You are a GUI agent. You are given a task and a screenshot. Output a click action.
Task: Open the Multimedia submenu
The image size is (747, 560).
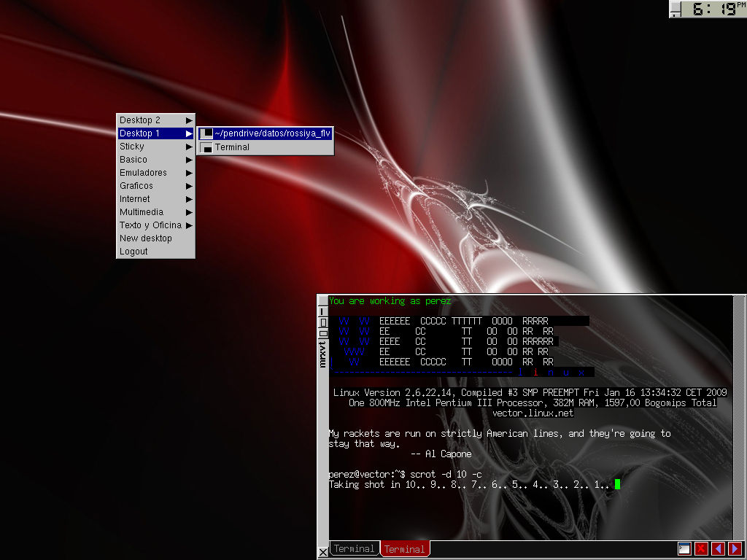point(156,212)
